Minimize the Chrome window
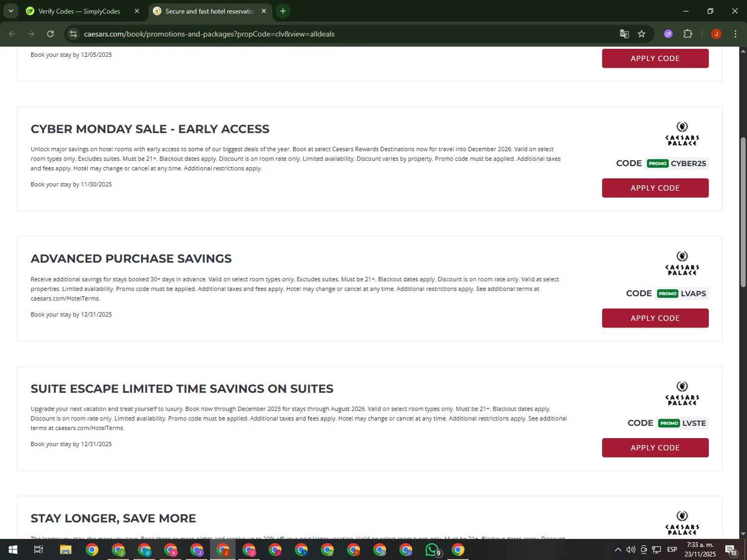The width and height of the screenshot is (747, 560). pyautogui.click(x=686, y=11)
